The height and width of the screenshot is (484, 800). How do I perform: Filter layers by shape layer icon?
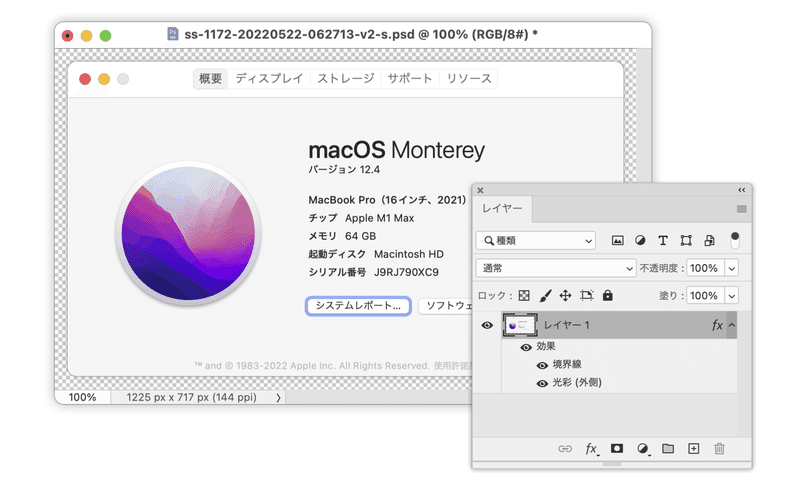tap(686, 240)
